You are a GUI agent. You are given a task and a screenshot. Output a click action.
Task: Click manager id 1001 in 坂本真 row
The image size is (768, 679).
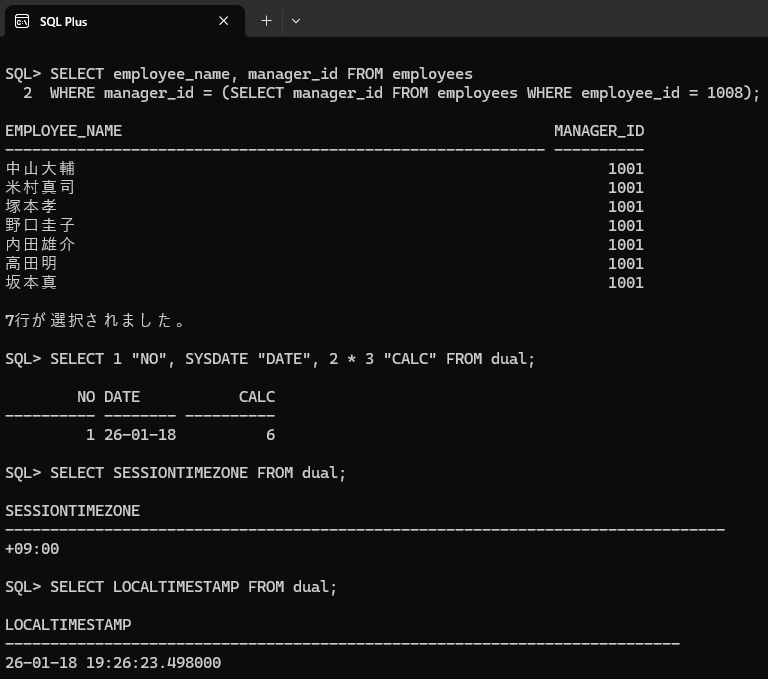(x=626, y=283)
